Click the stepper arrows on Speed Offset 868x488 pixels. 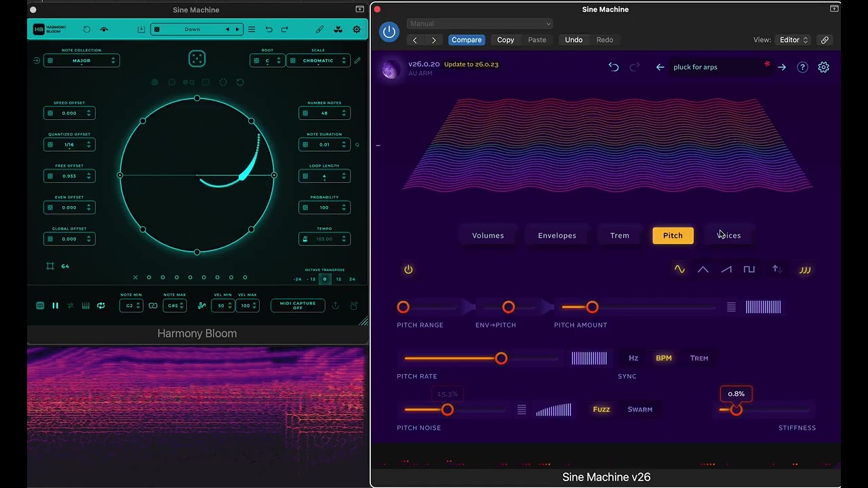pyautogui.click(x=89, y=113)
